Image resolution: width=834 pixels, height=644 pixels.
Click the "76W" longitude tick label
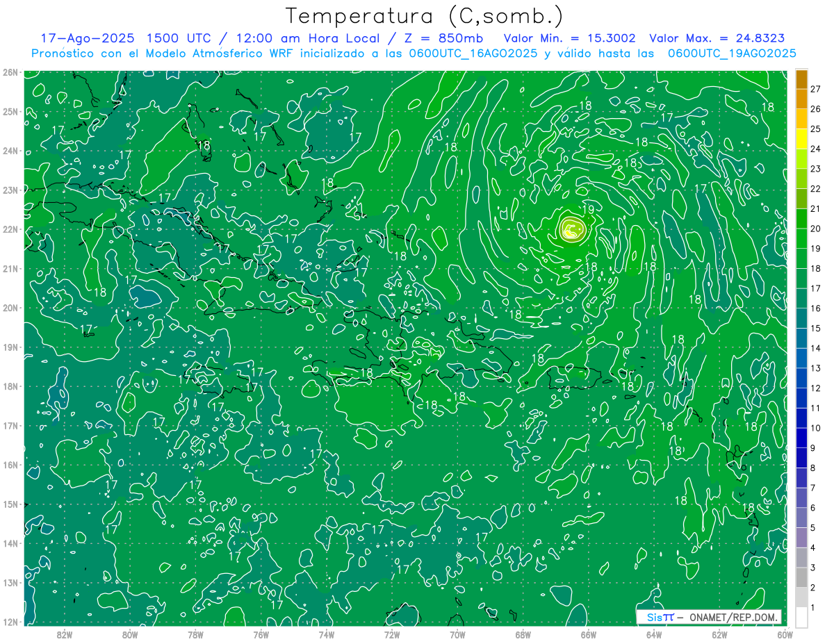click(261, 634)
